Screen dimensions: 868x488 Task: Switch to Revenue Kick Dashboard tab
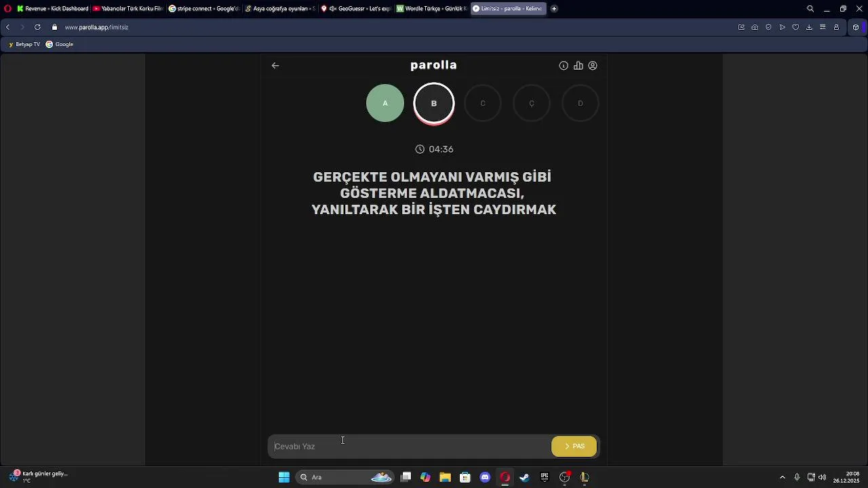[x=52, y=9]
